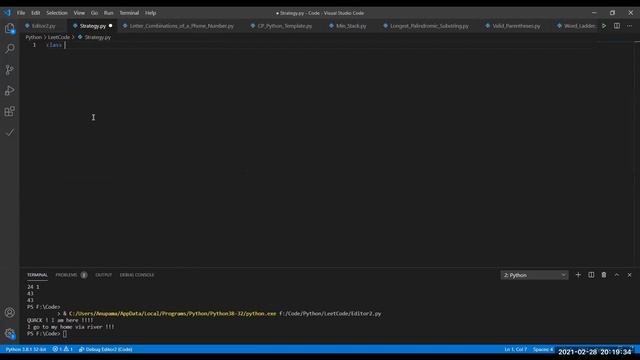640x360 pixels.
Task: Click the python.exe path in terminal
Action: coord(173,313)
